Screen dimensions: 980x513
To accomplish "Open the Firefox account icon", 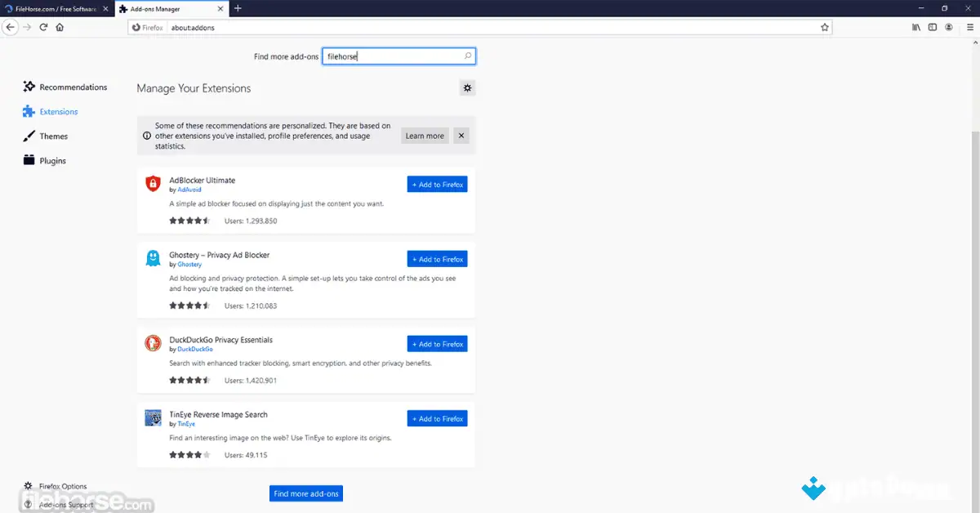I will [948, 27].
